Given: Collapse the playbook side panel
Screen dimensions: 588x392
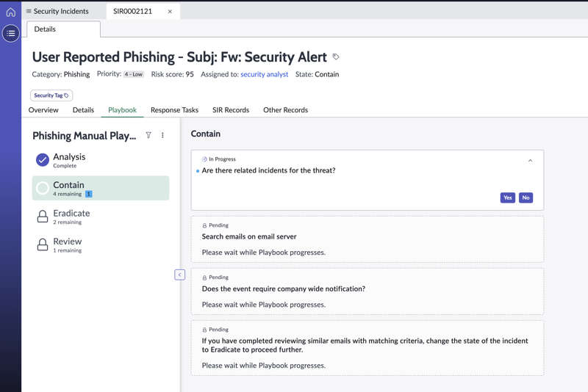Looking at the screenshot, I should [179, 275].
